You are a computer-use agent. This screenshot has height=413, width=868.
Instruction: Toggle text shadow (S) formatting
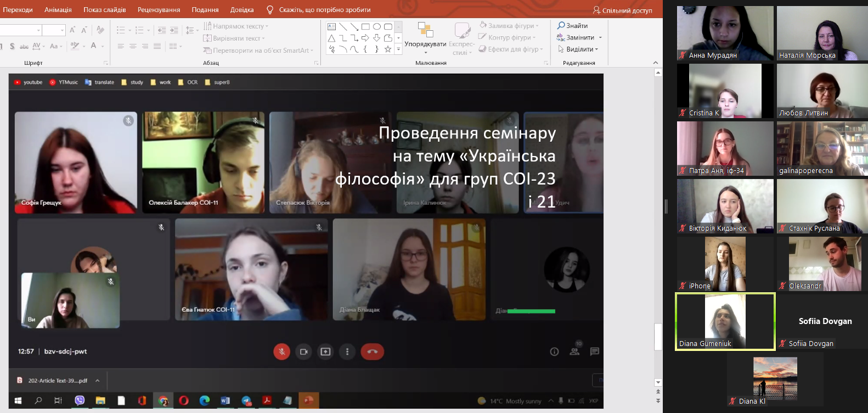pos(12,46)
